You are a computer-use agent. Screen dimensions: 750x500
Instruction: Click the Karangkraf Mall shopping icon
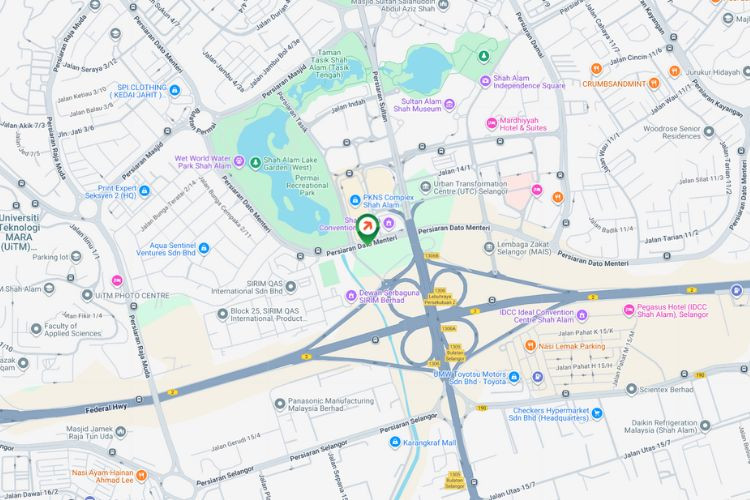point(395,442)
